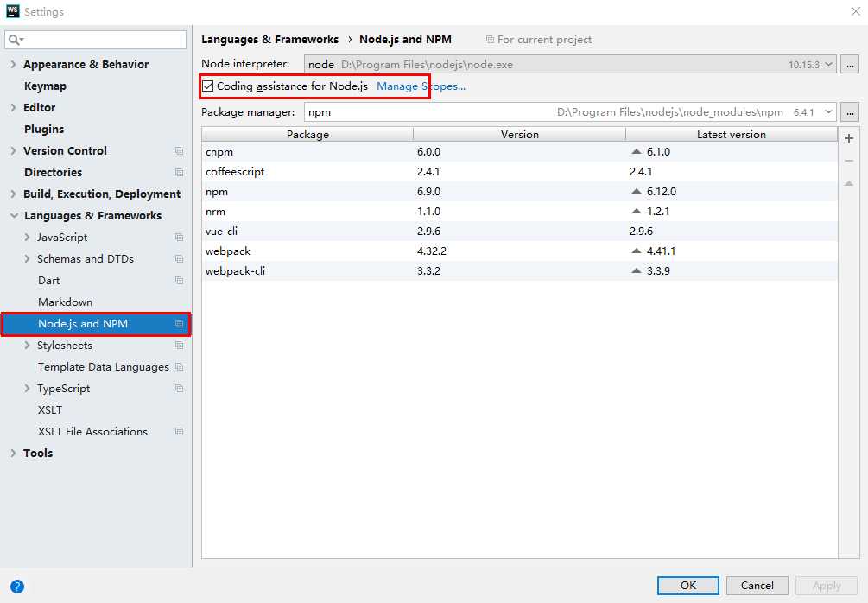Expand the TypeScript node

pyautogui.click(x=27, y=388)
